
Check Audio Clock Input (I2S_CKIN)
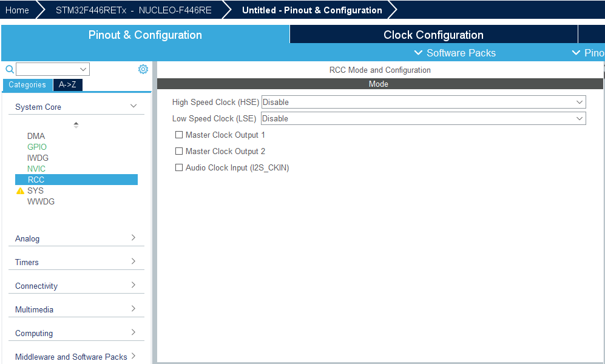[179, 167]
